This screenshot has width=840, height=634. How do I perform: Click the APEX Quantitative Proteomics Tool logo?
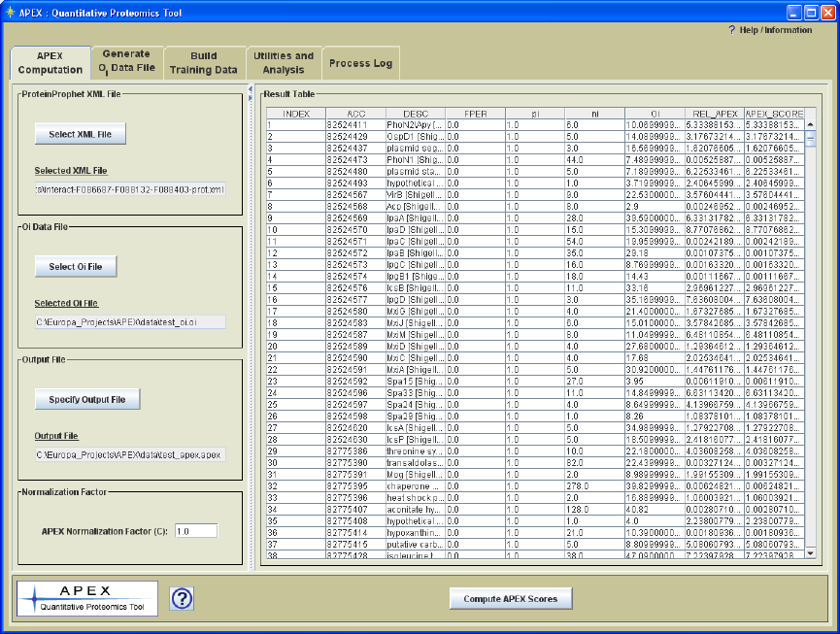coord(87,598)
